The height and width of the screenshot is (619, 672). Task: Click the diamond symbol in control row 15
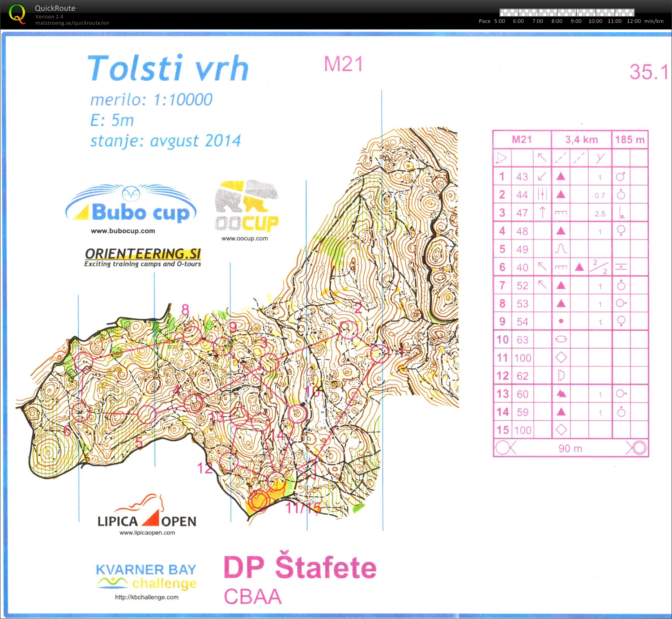point(561,430)
